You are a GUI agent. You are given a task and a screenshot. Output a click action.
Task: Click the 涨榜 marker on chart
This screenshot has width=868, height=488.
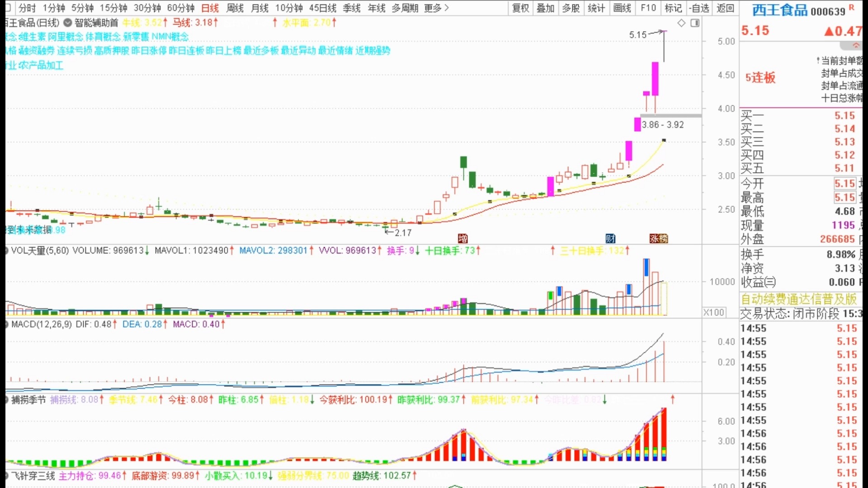point(659,239)
